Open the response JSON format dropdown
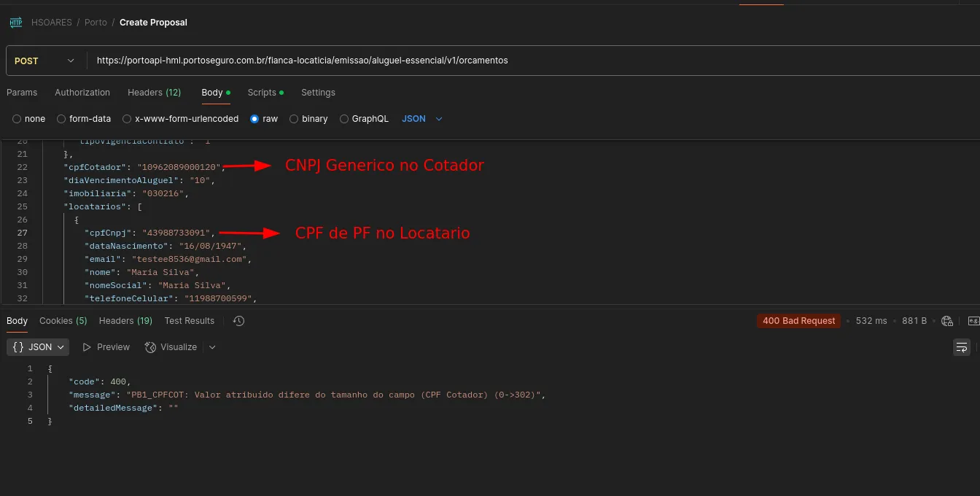Image resolution: width=980 pixels, height=496 pixels. click(39, 347)
